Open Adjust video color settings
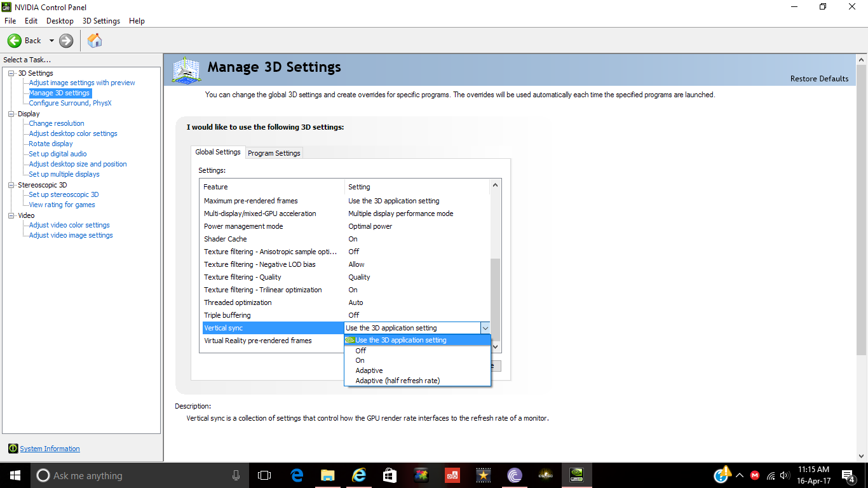The width and height of the screenshot is (868, 488). 69,225
